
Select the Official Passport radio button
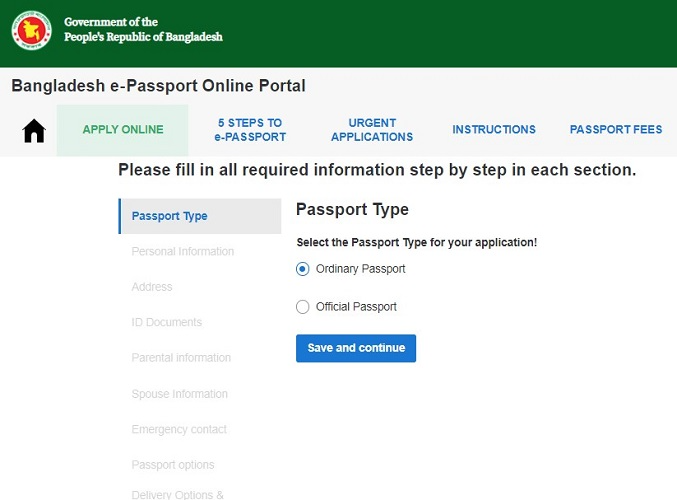(x=303, y=307)
